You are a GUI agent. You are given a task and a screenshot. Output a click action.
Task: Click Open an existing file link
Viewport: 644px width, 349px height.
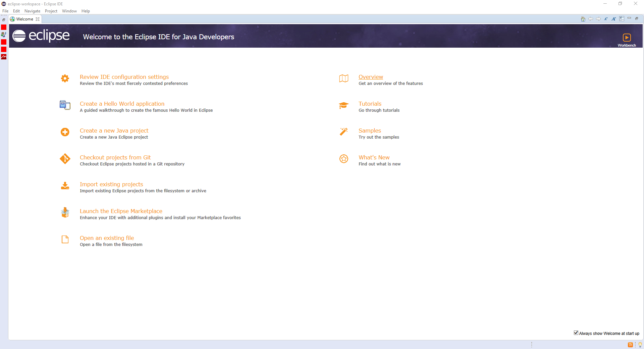107,238
